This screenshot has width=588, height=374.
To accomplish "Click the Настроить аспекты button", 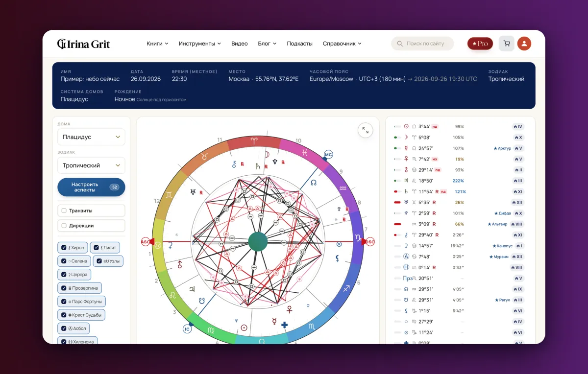I will point(91,187).
